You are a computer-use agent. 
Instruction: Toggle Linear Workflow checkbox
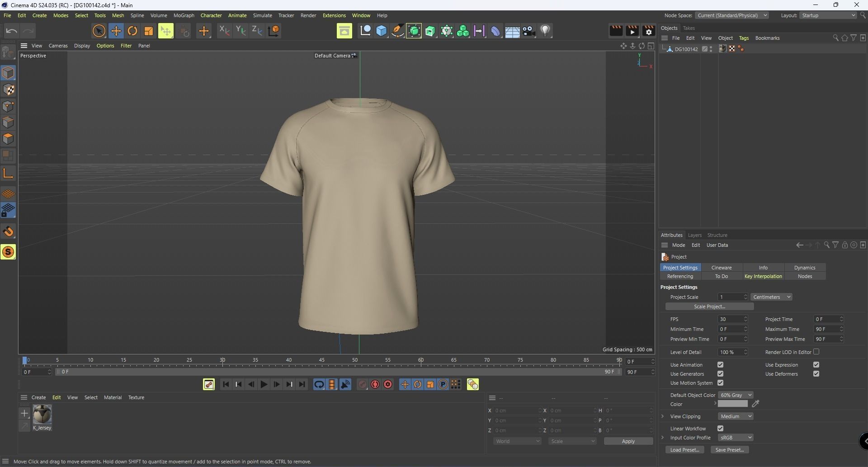click(720, 429)
